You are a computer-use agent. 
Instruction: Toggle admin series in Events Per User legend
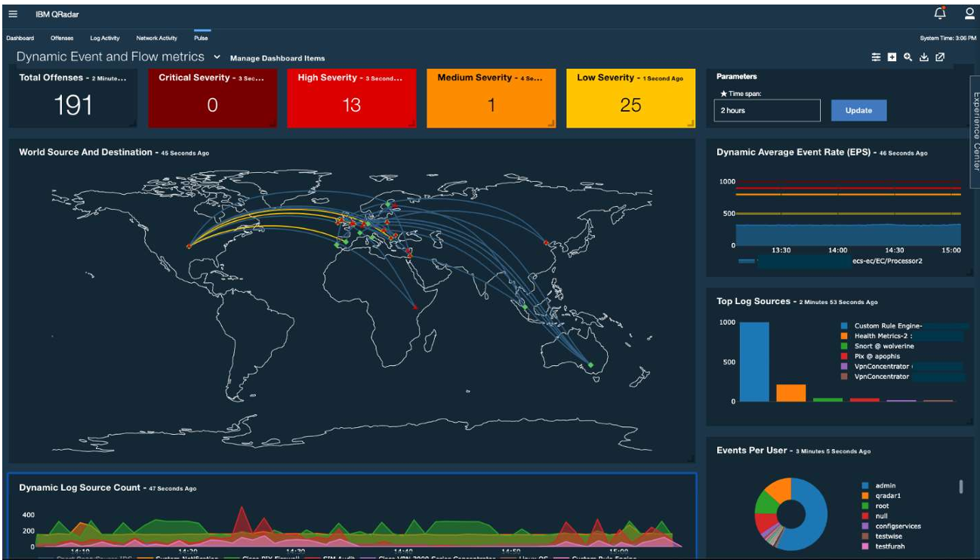coord(883,485)
